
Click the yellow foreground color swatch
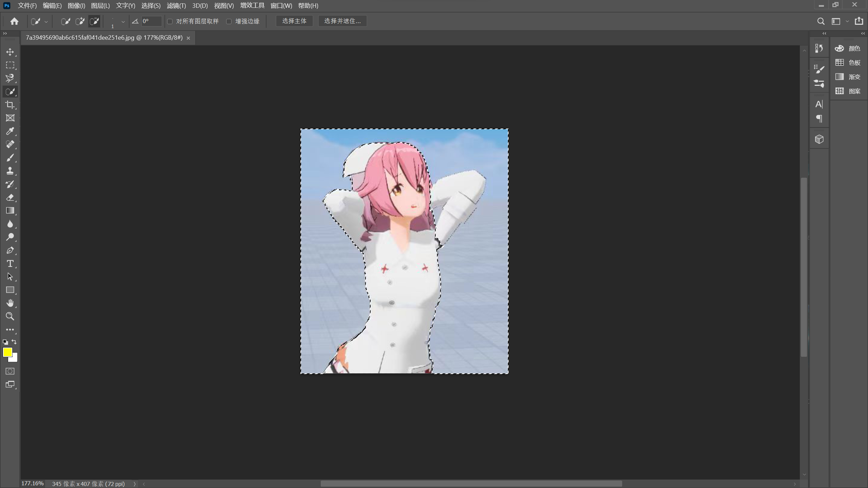tap(7, 352)
